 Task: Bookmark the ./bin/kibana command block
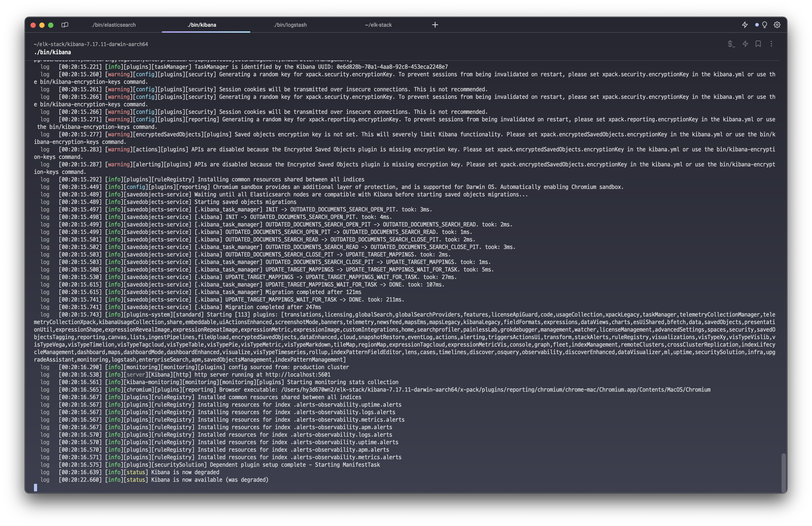point(758,44)
